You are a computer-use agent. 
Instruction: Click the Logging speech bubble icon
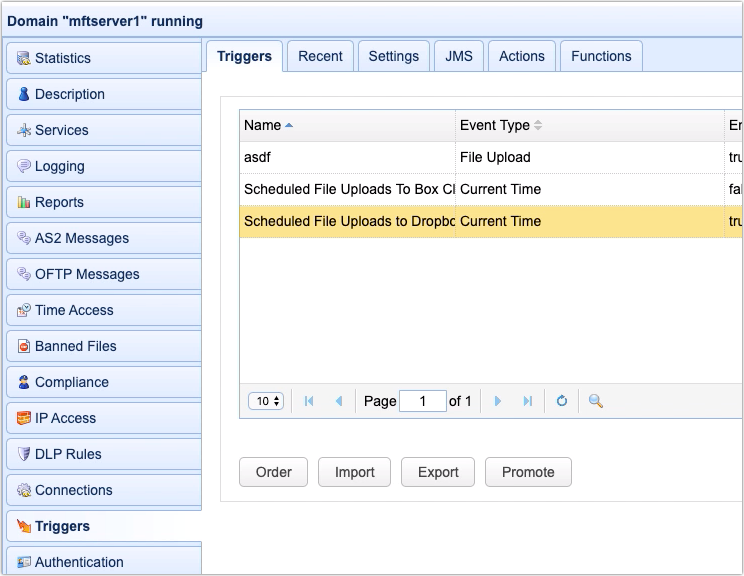[x=23, y=166]
